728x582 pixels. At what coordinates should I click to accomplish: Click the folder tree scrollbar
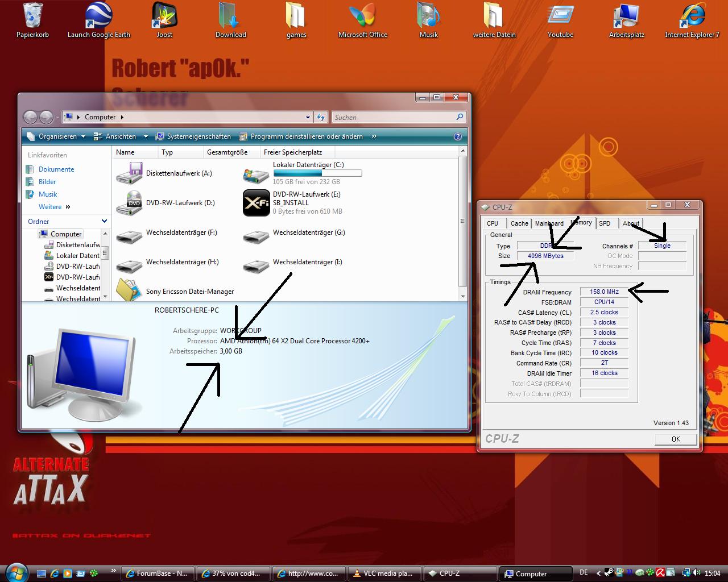click(x=105, y=265)
